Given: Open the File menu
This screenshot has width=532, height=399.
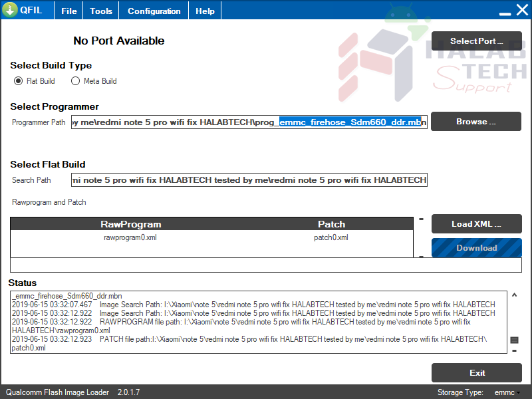Looking at the screenshot, I should click(x=69, y=11).
